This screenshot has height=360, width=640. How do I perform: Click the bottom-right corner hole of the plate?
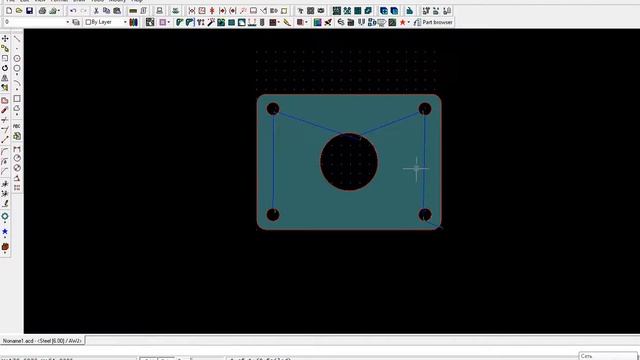click(425, 215)
